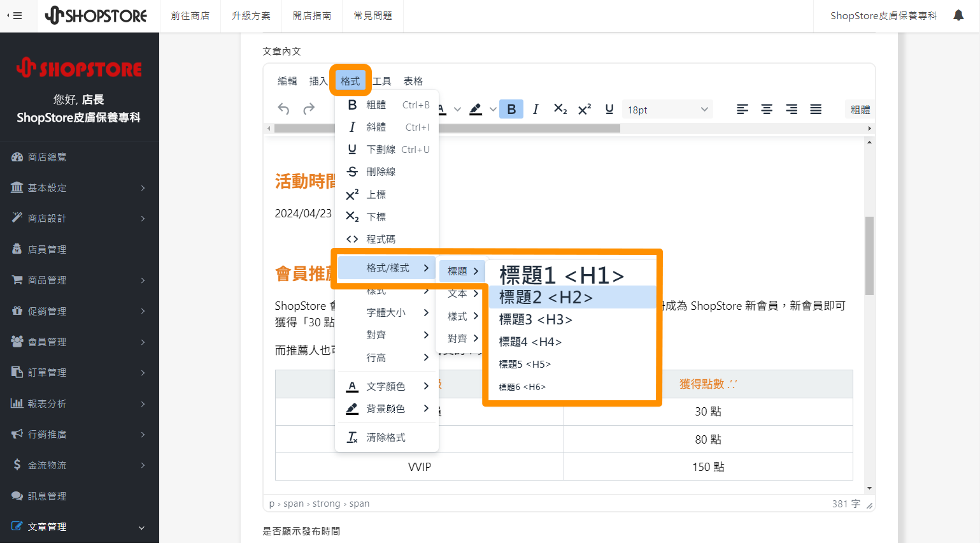Viewport: 980px width, 543px height.
Task: Justify text alignment
Action: click(x=816, y=109)
